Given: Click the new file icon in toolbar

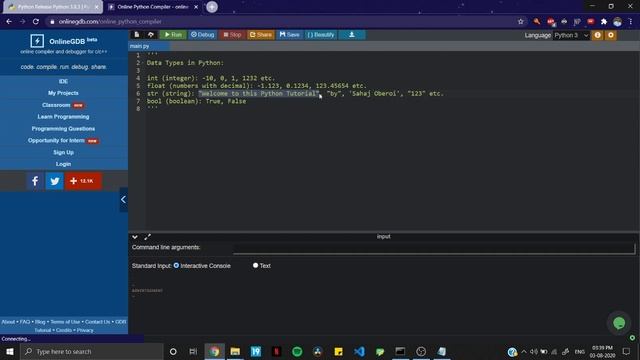Looking at the screenshot, I should click(x=137, y=35).
